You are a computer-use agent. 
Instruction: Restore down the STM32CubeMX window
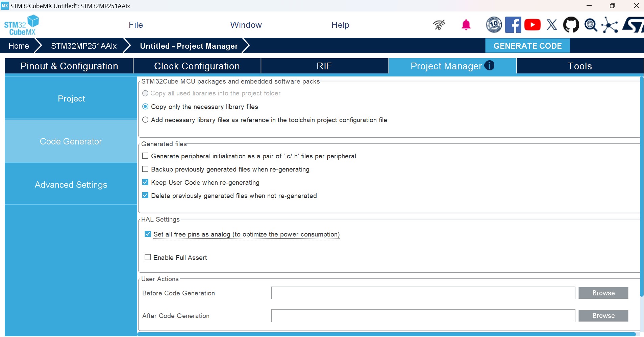[612, 6]
